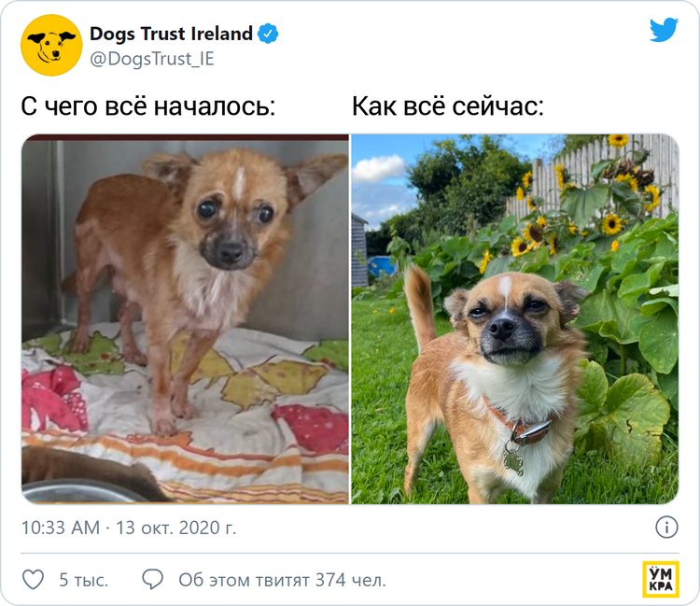
Task: Open Dogs Trust Ireland account name
Action: coord(171,34)
